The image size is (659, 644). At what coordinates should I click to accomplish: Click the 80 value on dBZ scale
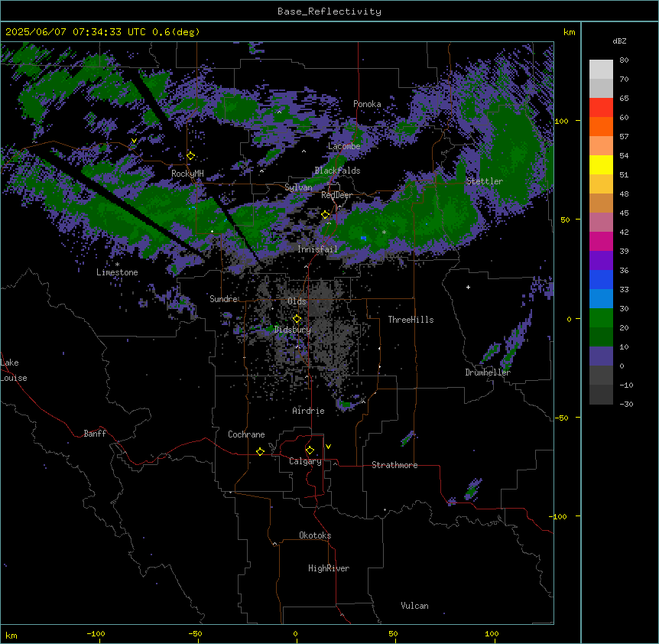(624, 60)
